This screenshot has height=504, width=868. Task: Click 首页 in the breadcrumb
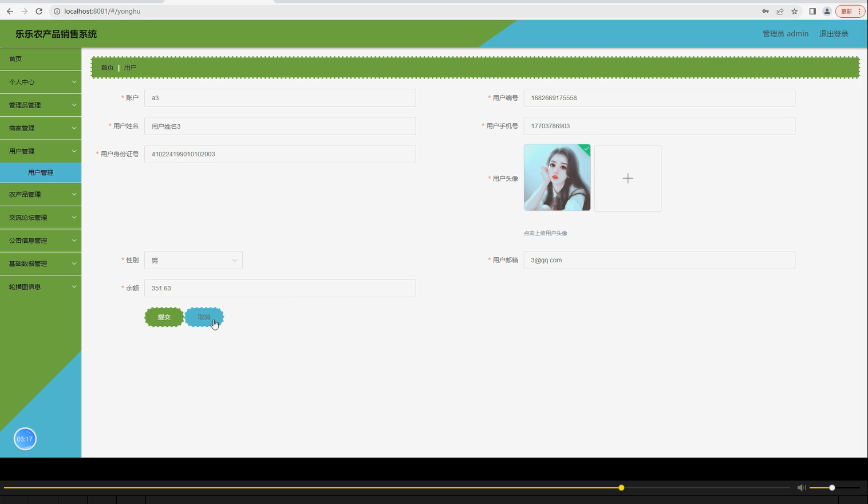tap(107, 68)
